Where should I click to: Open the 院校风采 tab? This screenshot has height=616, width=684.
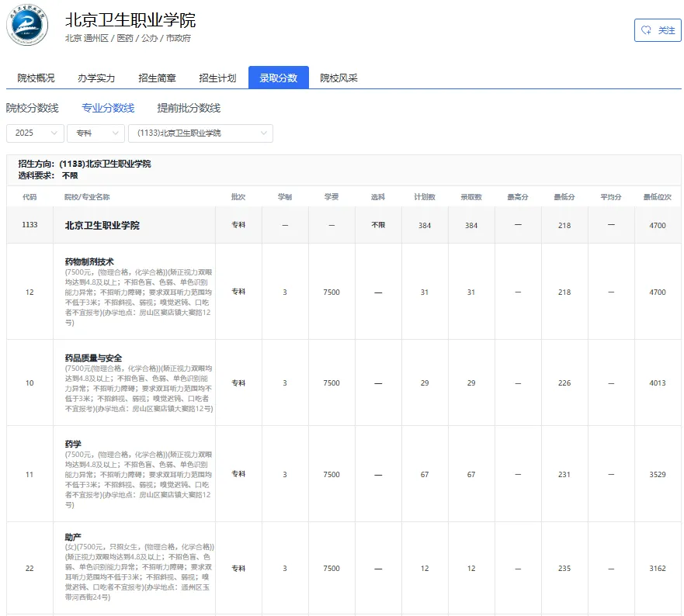pyautogui.click(x=339, y=78)
